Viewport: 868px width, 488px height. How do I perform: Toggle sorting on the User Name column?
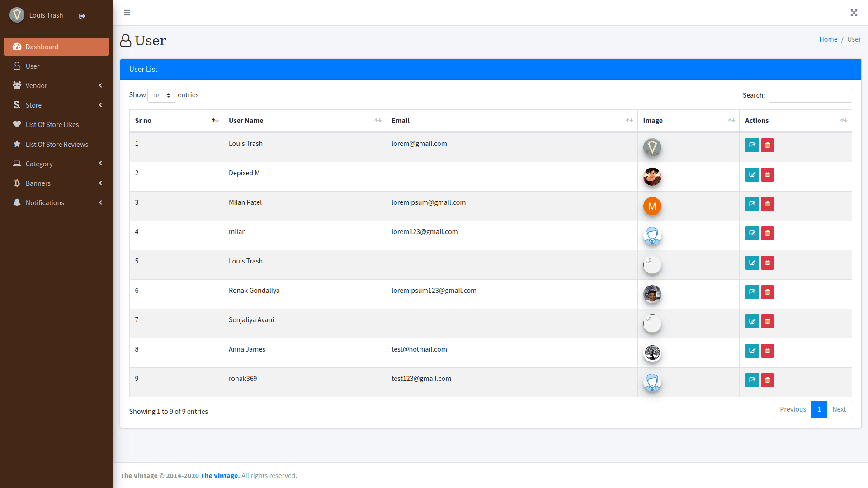click(378, 121)
